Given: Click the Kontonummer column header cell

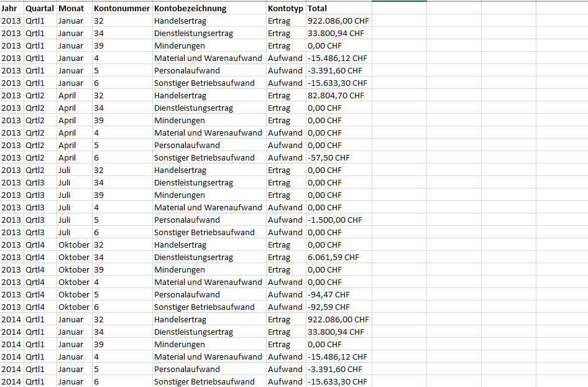Looking at the screenshot, I should [x=122, y=9].
